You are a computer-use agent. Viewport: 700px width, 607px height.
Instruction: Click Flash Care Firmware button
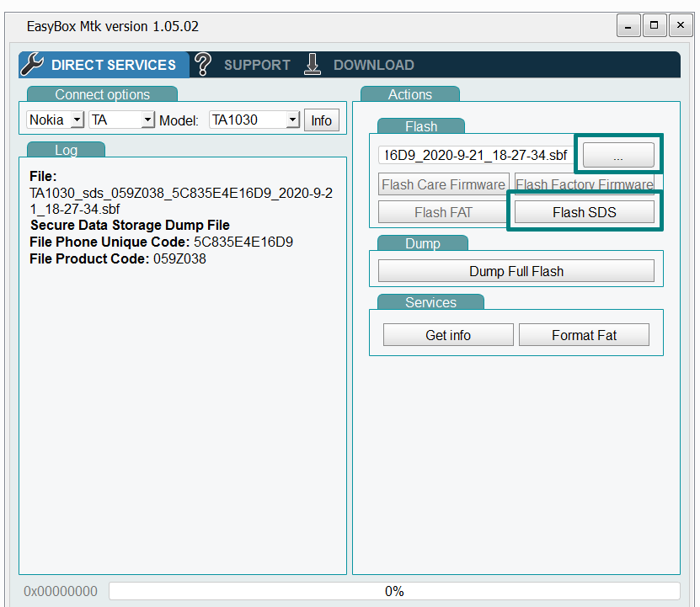coord(444,184)
